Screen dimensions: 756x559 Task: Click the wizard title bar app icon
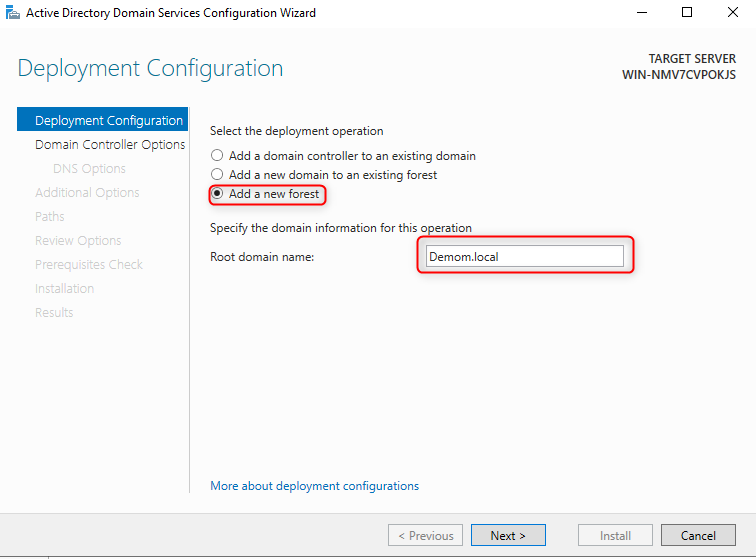point(13,12)
